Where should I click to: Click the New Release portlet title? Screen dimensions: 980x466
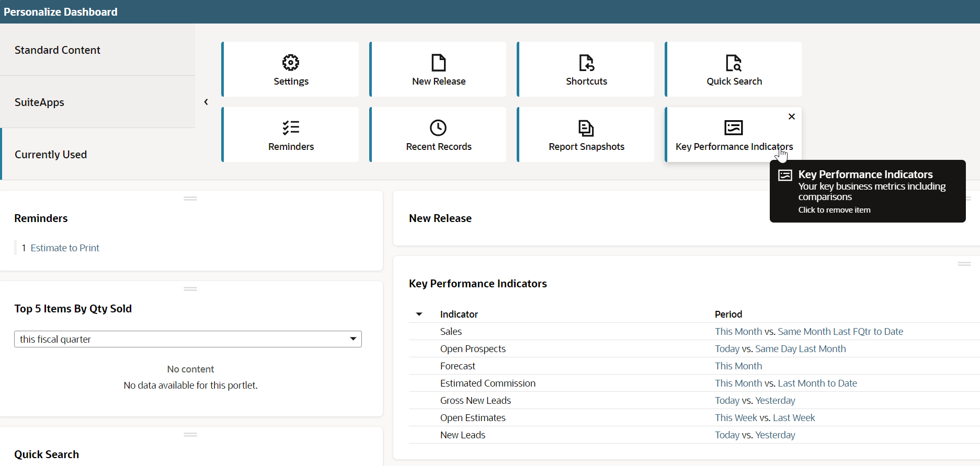(440, 218)
